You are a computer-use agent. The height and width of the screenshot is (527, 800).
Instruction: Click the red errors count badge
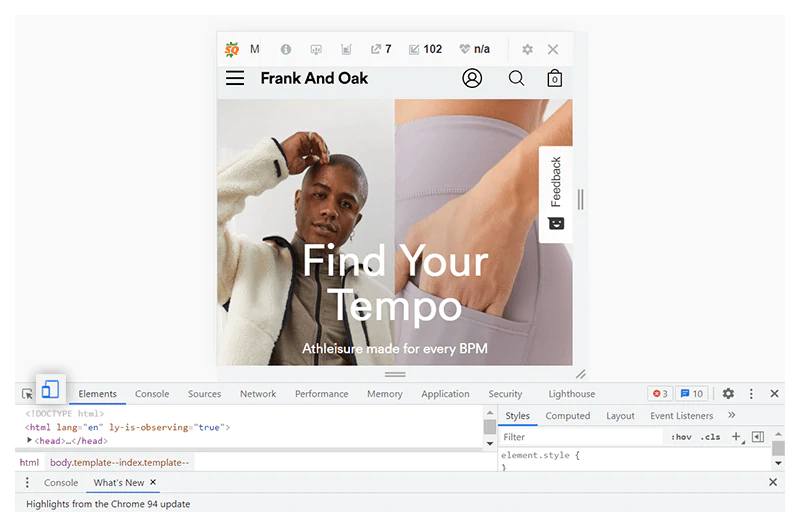(660, 394)
